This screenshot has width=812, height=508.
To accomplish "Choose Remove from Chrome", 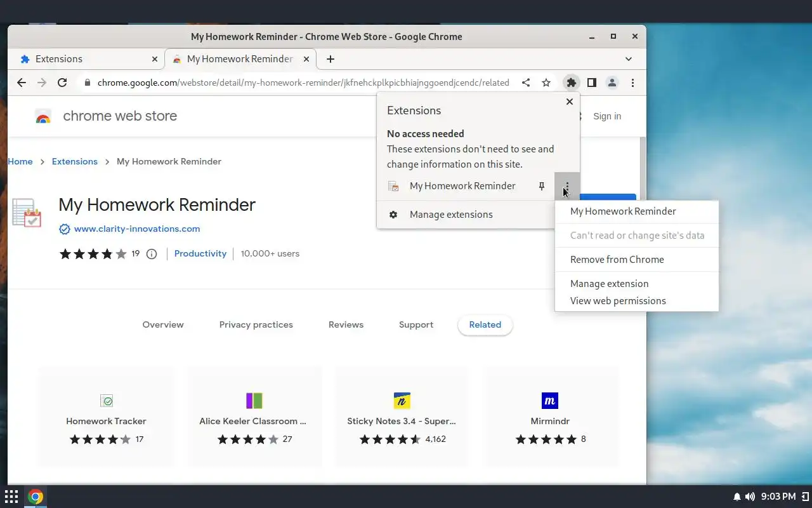I will (x=636, y=260).
